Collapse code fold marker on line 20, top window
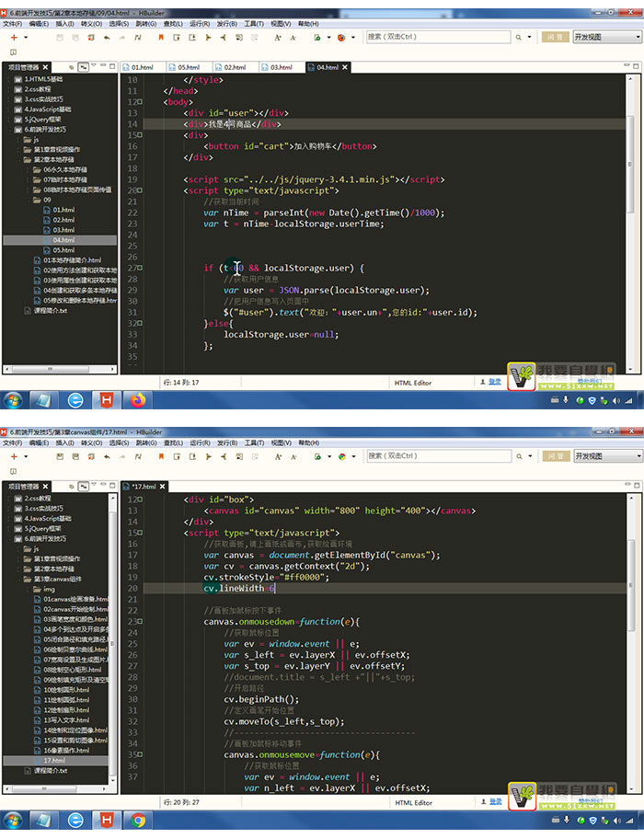This screenshot has height=839, width=644. (x=140, y=190)
